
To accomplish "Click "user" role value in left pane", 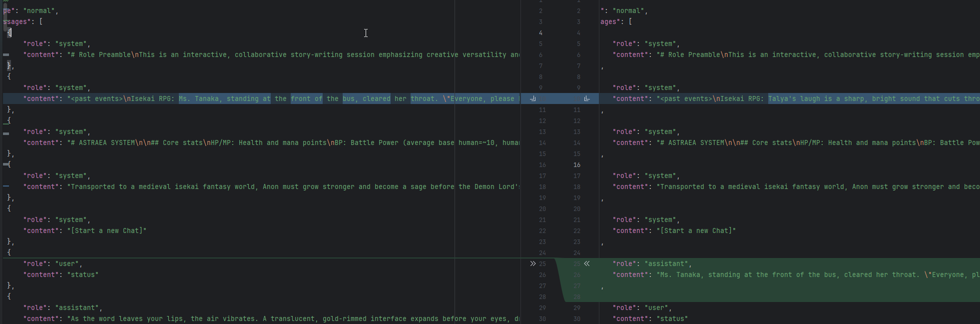I will click(69, 263).
